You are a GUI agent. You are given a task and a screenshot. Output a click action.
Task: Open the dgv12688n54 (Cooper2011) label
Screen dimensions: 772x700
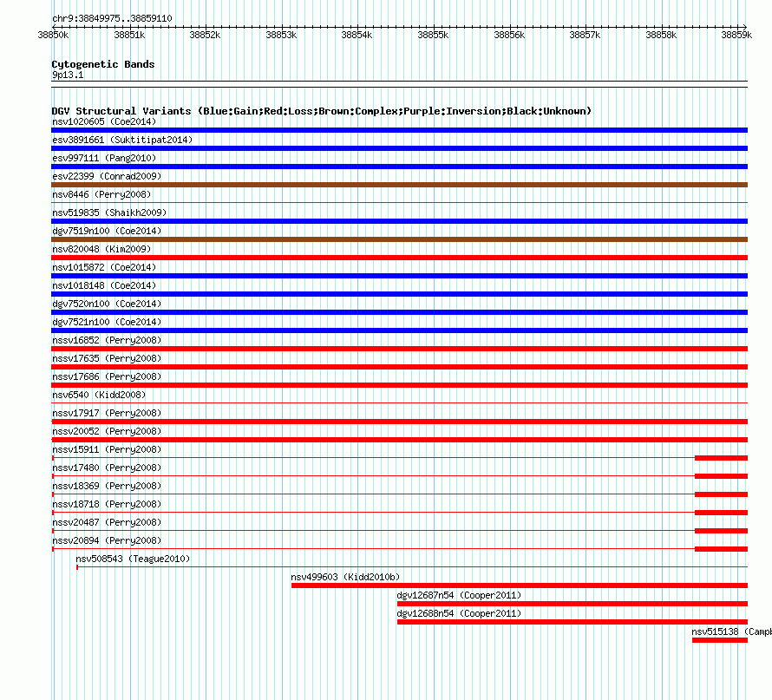tap(459, 613)
